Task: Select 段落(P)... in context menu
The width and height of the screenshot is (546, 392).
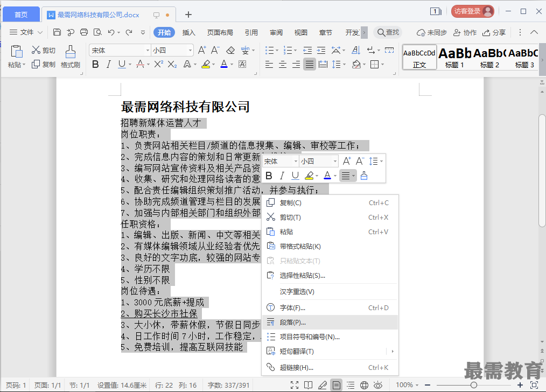Action: click(330, 323)
